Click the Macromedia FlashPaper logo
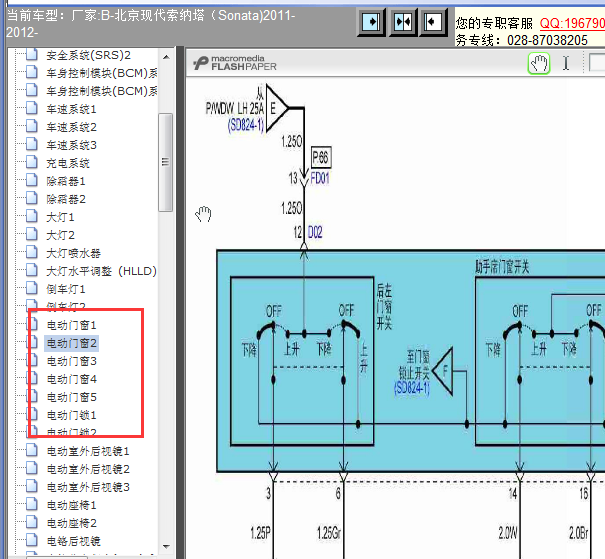Screen dimensions: 605x559 click(x=235, y=63)
